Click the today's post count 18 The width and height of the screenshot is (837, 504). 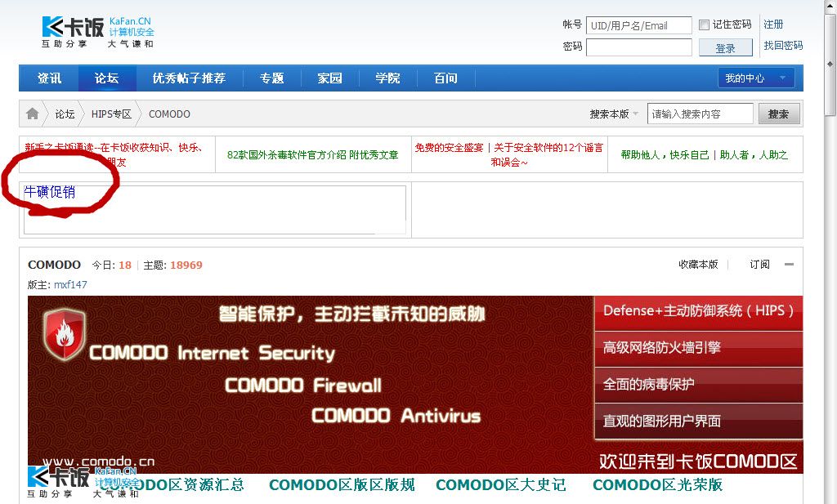tap(125, 265)
